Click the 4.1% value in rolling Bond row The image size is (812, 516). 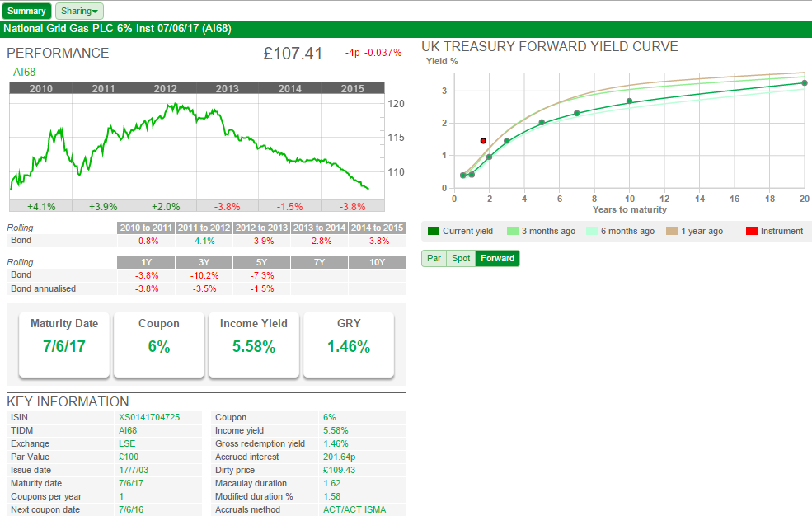[204, 242]
